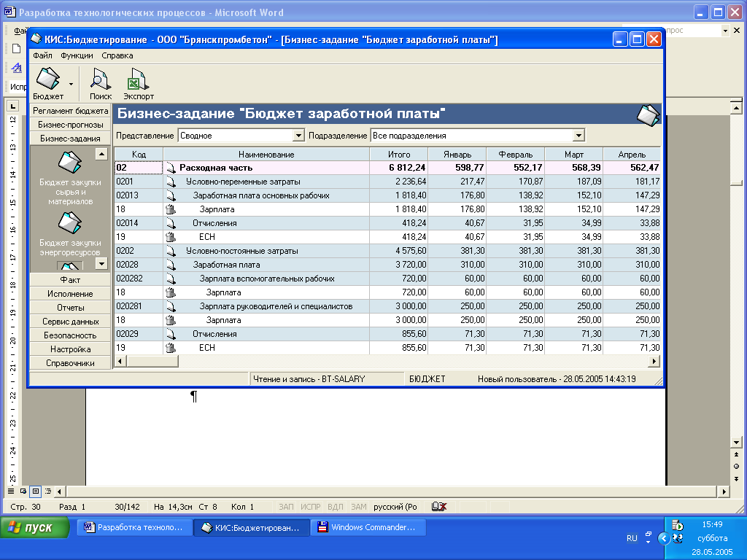The height and width of the screenshot is (560, 747).
Task: Click the Поиск search icon
Action: tap(100, 79)
